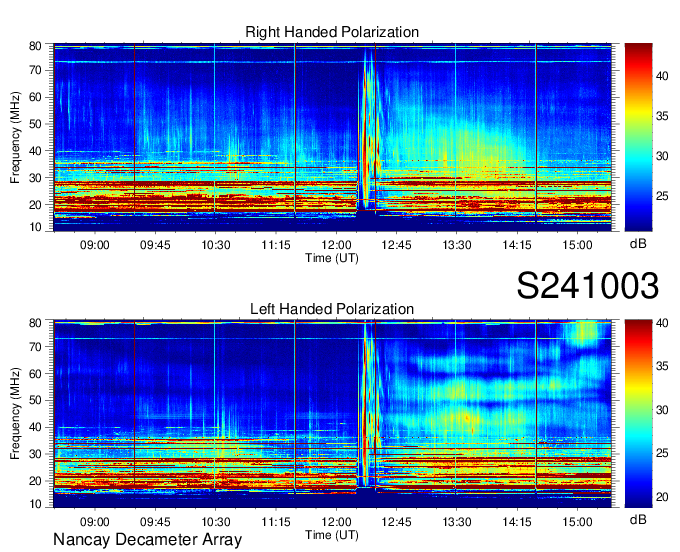
Task: Click "12:45" tick on Left Handed time axis
Action: coord(396,522)
